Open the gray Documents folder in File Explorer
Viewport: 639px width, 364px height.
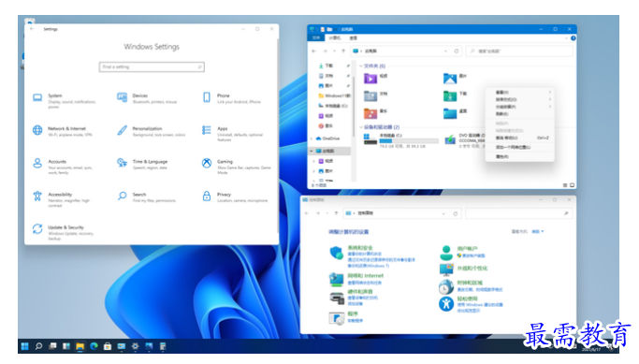370,95
